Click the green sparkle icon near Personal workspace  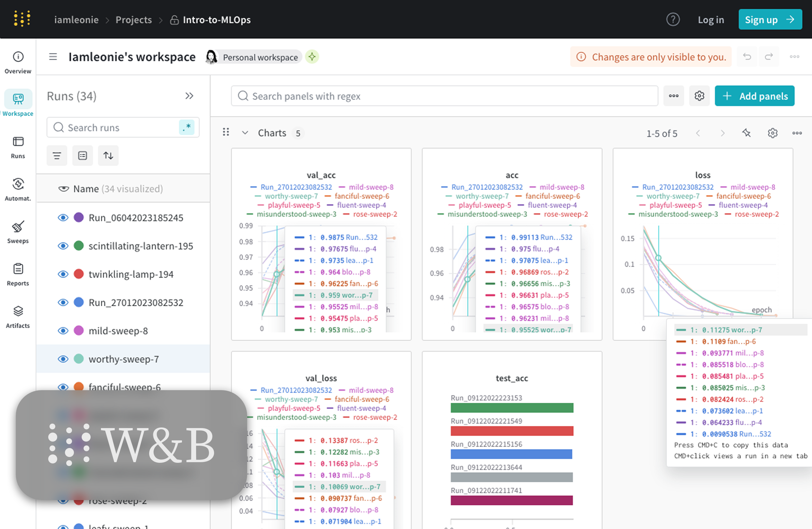pos(312,57)
